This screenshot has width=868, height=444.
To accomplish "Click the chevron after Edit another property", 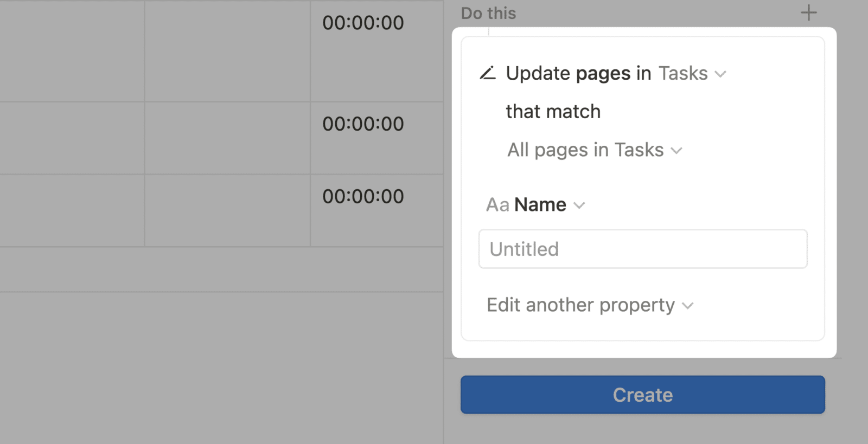I will 688,306.
